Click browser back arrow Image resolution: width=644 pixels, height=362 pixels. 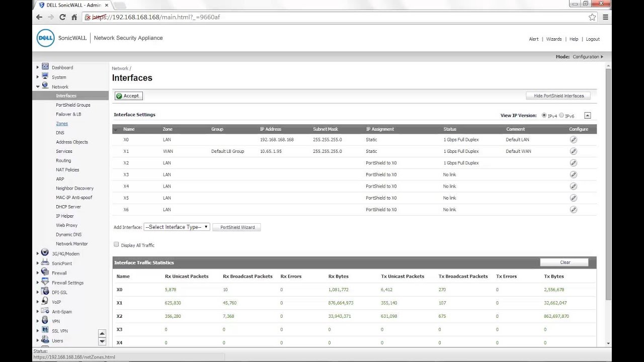(x=39, y=17)
